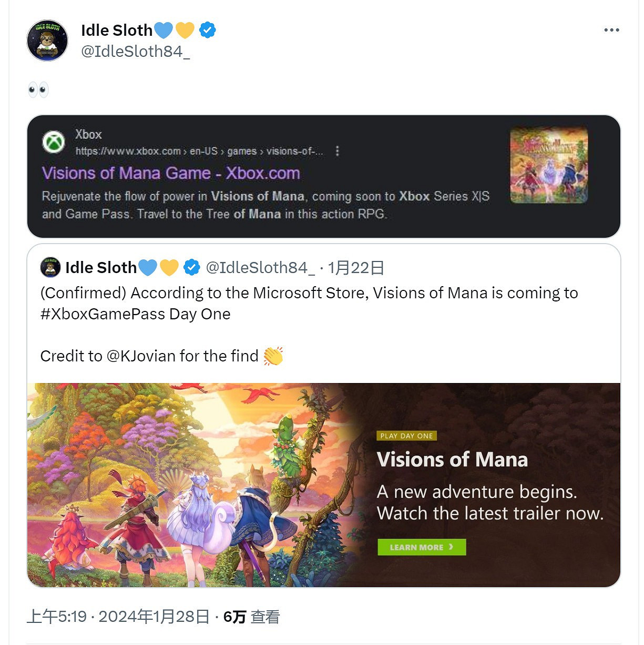
Task: Click Idle Sloth's profile avatar
Action: pyautogui.click(x=47, y=41)
